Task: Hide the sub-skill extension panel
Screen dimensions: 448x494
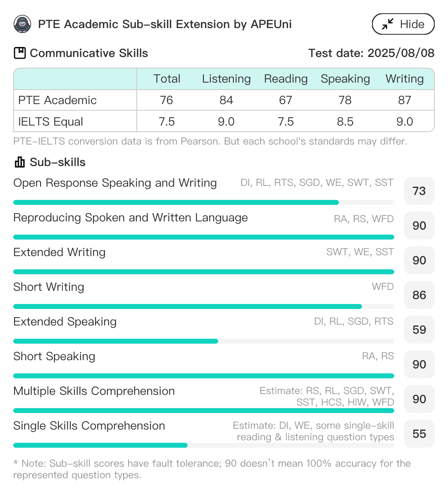Action: (x=403, y=24)
